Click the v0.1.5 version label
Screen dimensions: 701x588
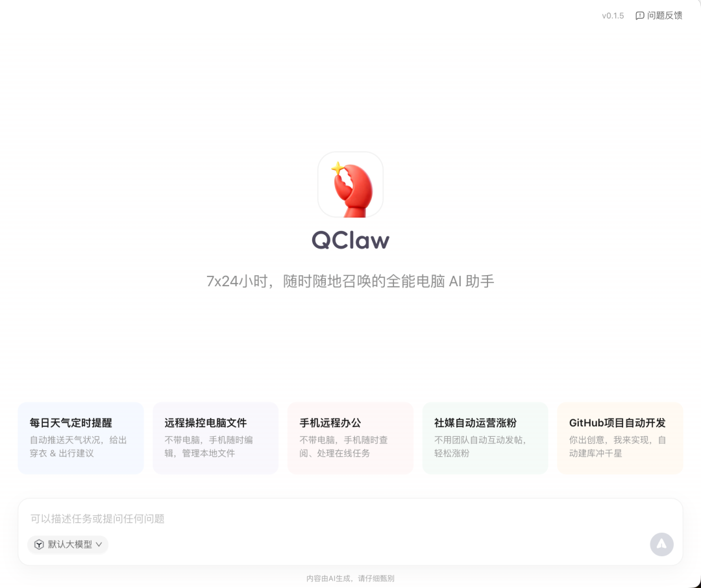(x=612, y=16)
